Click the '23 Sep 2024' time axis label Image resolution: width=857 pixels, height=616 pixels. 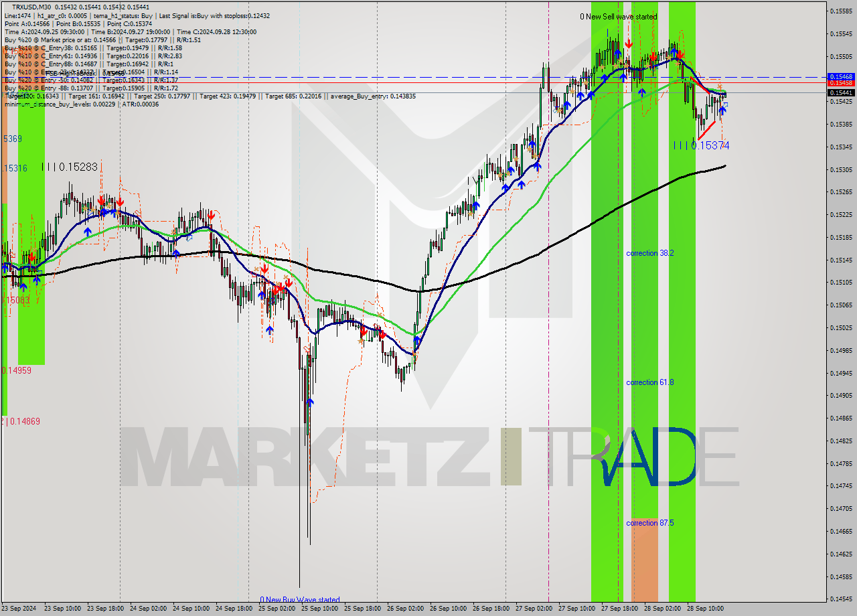[x=19, y=609]
